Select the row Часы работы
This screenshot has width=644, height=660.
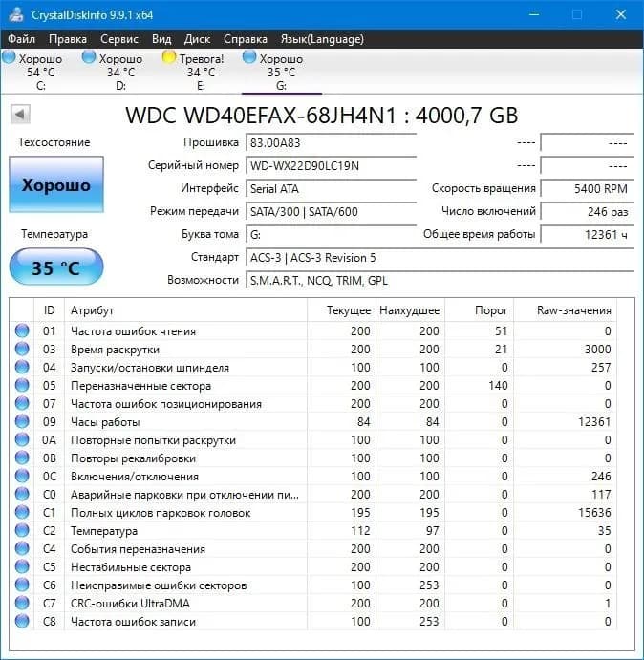(313, 421)
